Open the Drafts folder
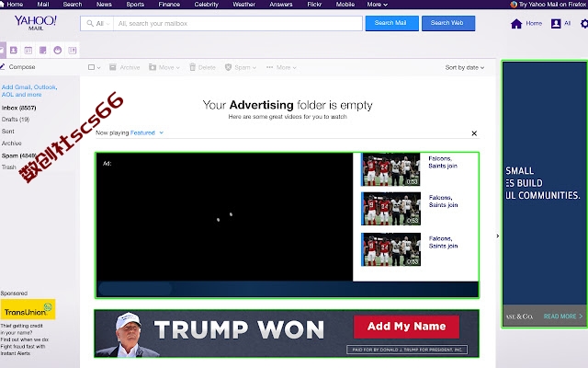Image resolution: width=588 pixels, height=368 pixels. click(x=16, y=120)
